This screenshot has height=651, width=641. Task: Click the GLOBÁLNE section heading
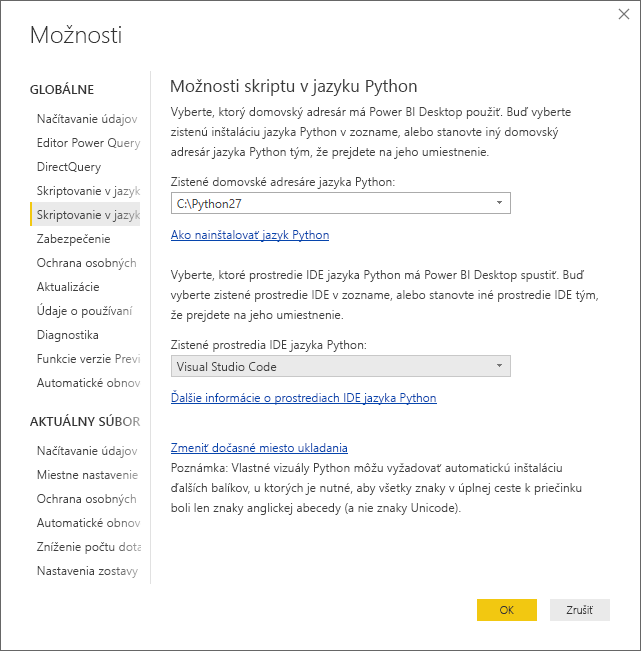(x=62, y=90)
